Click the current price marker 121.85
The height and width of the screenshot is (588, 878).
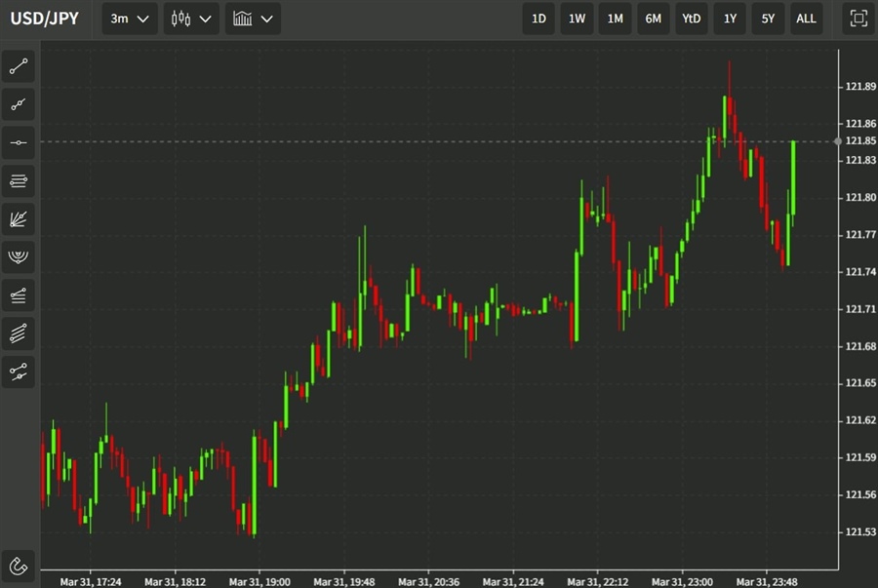coord(860,141)
